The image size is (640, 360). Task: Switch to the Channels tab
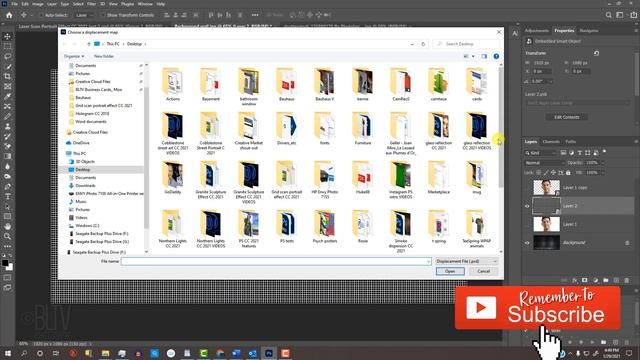(551, 142)
